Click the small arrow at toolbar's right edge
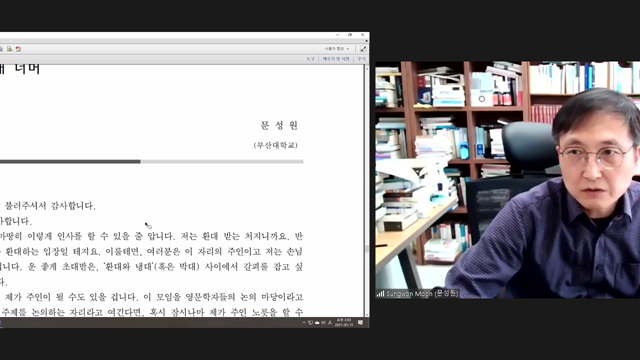640x360 pixels. tap(367, 41)
